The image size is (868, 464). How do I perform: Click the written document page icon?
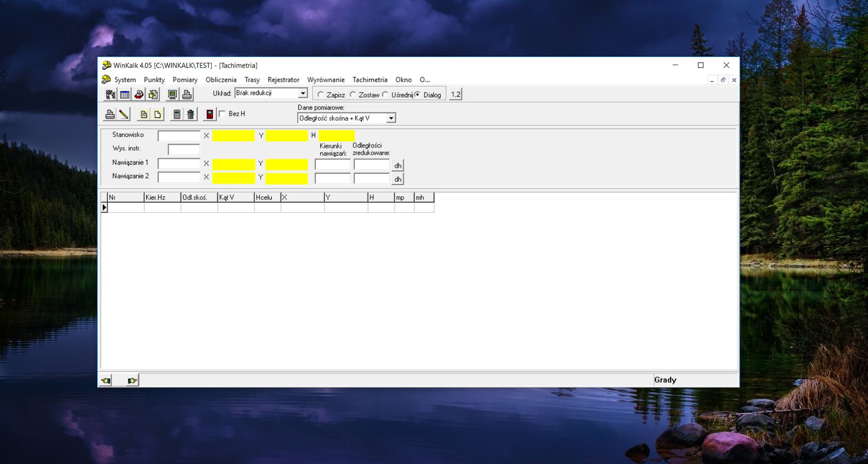pyautogui.click(x=144, y=114)
